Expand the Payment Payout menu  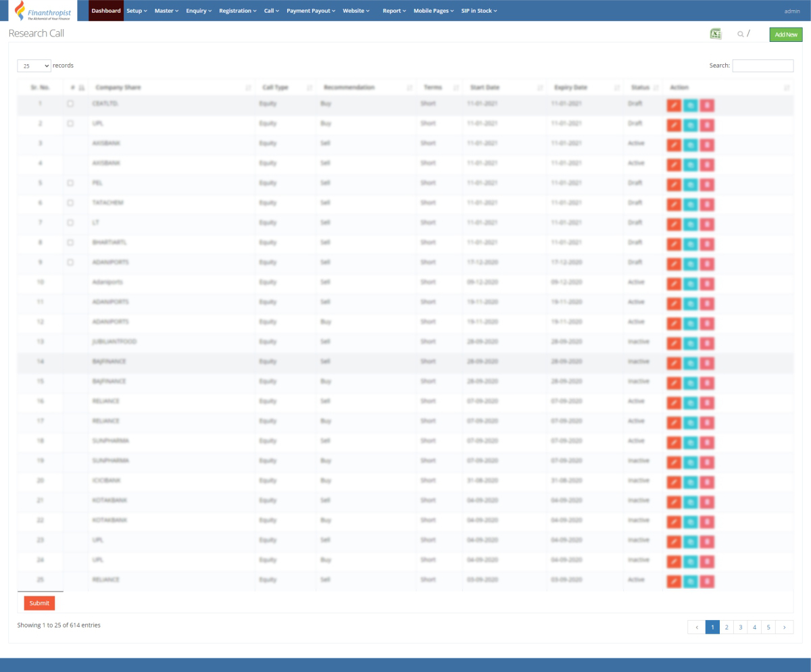[311, 11]
